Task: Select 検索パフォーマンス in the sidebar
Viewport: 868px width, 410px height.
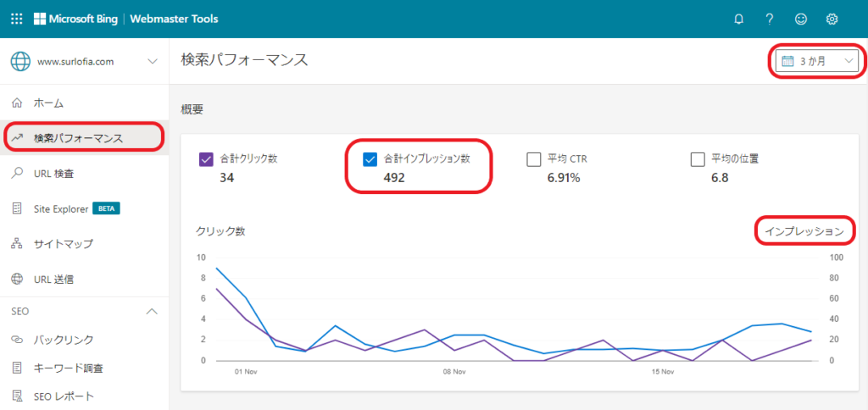Action: (85, 138)
